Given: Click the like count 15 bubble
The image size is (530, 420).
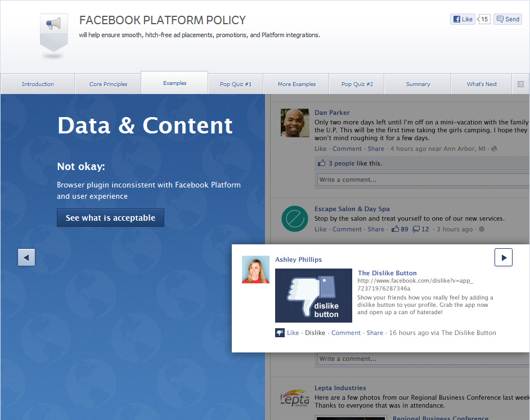Looking at the screenshot, I should [484, 19].
